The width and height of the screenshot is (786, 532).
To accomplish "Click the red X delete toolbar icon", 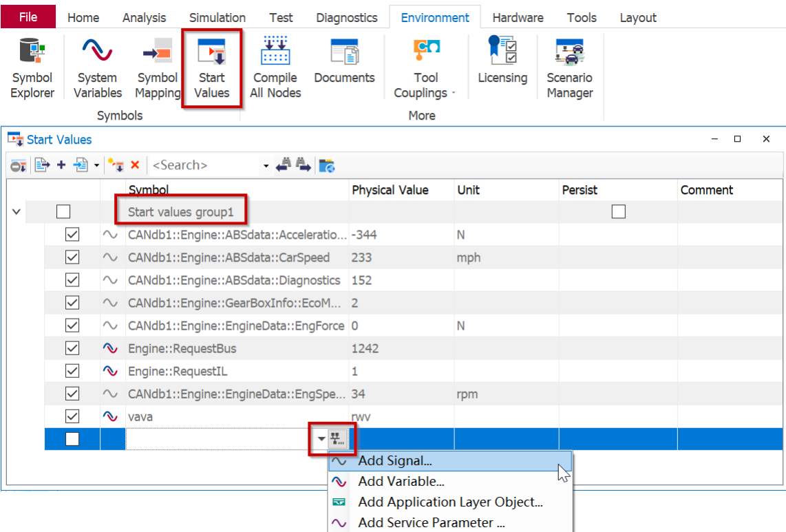I will [x=135, y=165].
